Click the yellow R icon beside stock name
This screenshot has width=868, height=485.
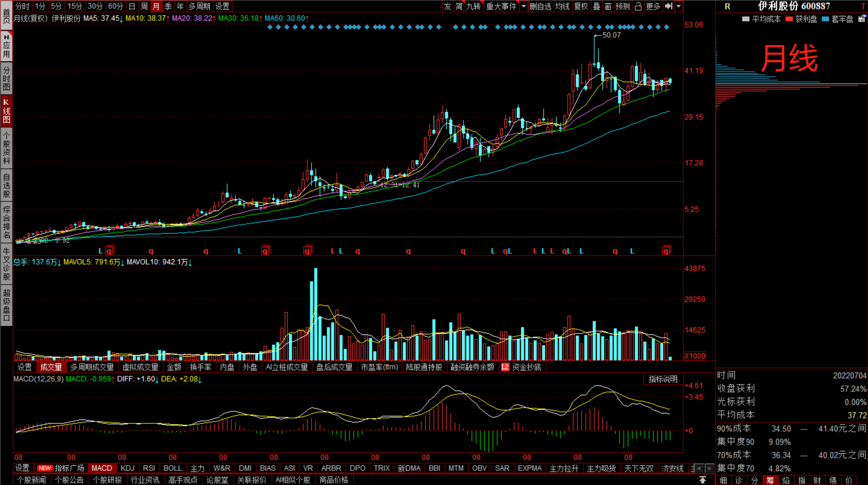(727, 6)
